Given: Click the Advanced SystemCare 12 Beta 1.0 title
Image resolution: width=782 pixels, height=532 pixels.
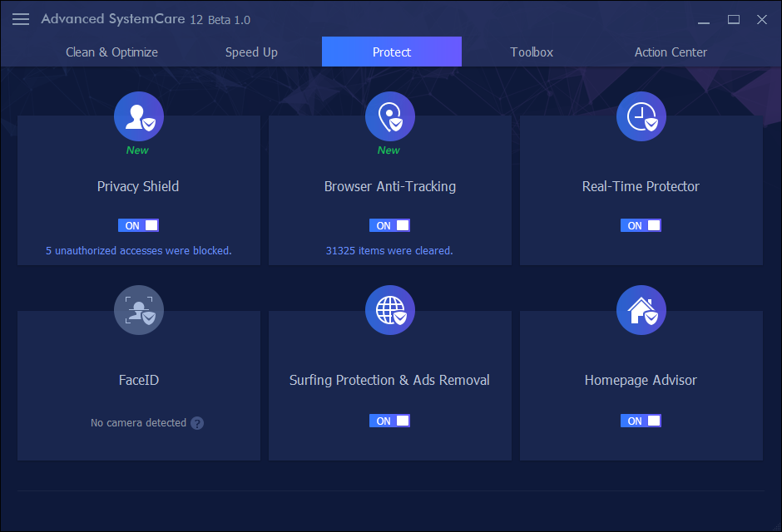Looking at the screenshot, I should coord(146,19).
